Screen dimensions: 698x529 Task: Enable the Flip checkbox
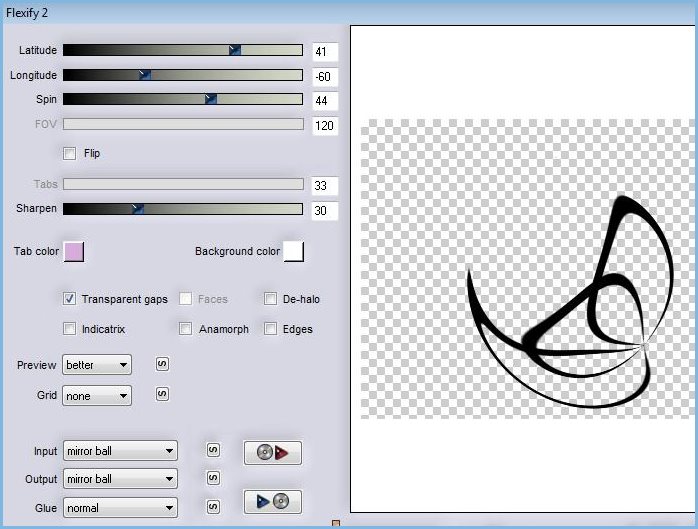tap(70, 153)
